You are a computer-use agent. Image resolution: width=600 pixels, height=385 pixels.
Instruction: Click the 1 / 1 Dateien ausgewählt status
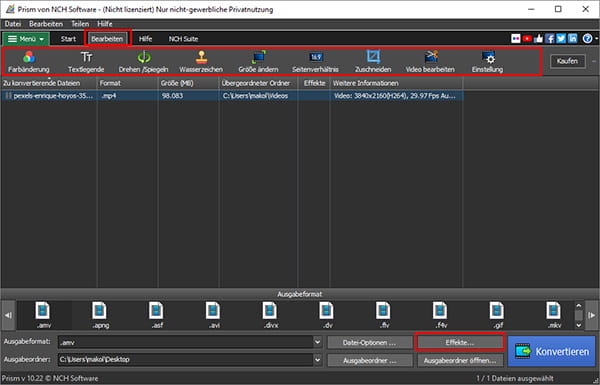click(x=515, y=378)
